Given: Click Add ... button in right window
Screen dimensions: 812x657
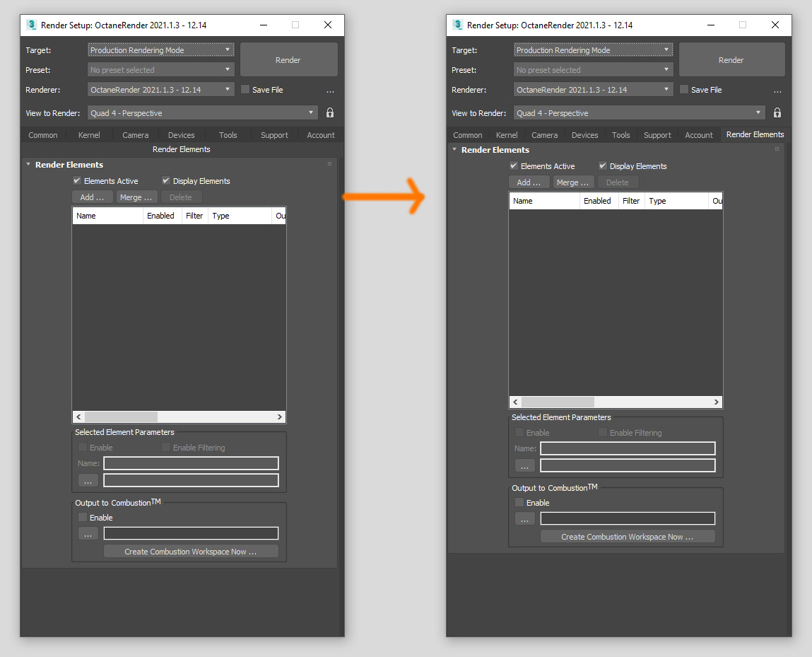Looking at the screenshot, I should [x=529, y=182].
